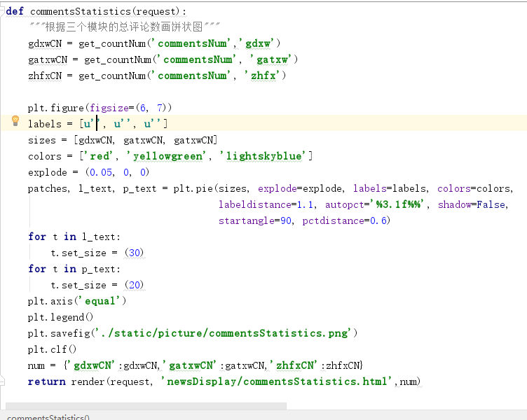
Task: Click the commentsStatistics() breadcrumb at bottom
Action: pos(48,417)
